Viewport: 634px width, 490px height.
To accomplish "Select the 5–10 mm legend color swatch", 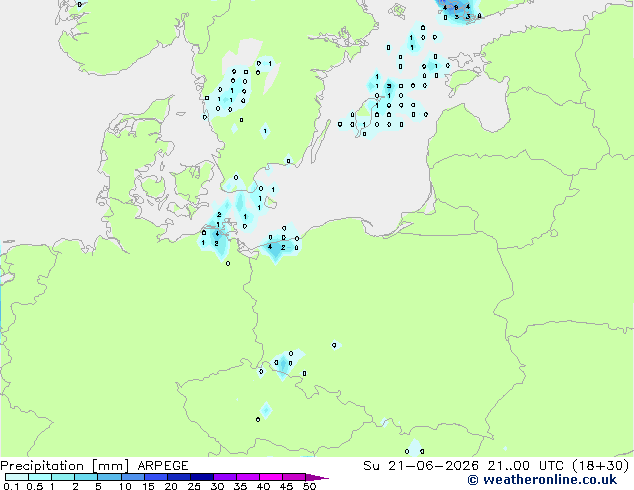I will [109, 477].
